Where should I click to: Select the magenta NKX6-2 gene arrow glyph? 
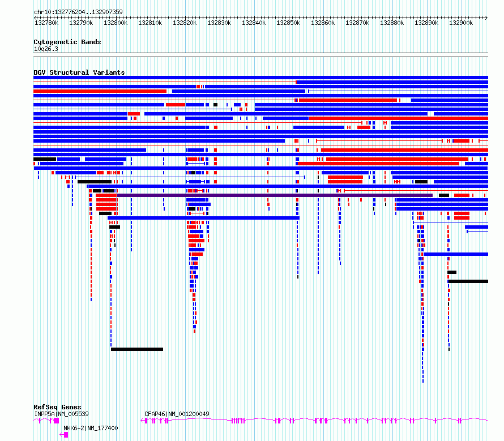63,435
